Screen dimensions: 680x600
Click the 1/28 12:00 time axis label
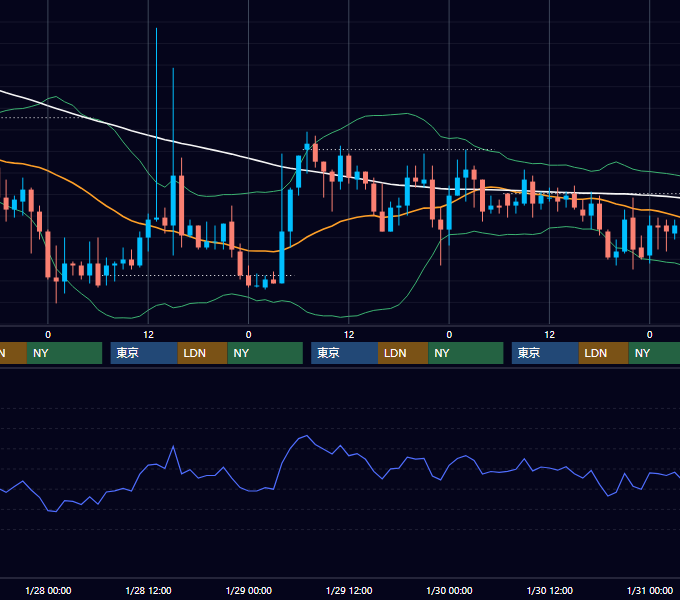148,590
